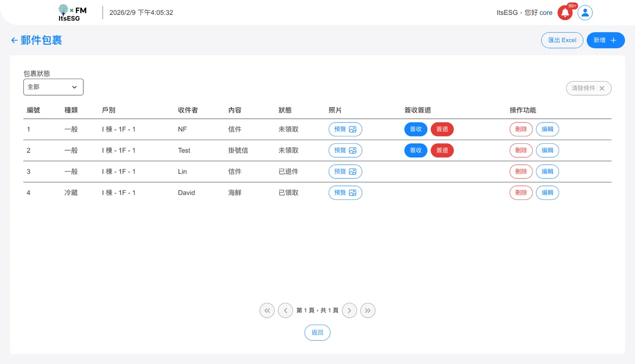The height and width of the screenshot is (364, 635).
Task: Go to the previous page
Action: point(285,310)
